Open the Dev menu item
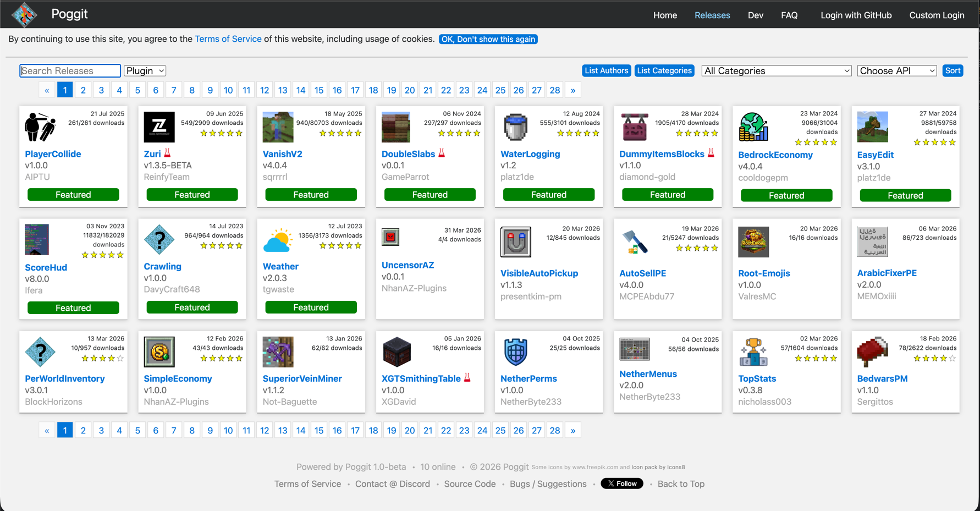The height and width of the screenshot is (511, 980). click(755, 15)
